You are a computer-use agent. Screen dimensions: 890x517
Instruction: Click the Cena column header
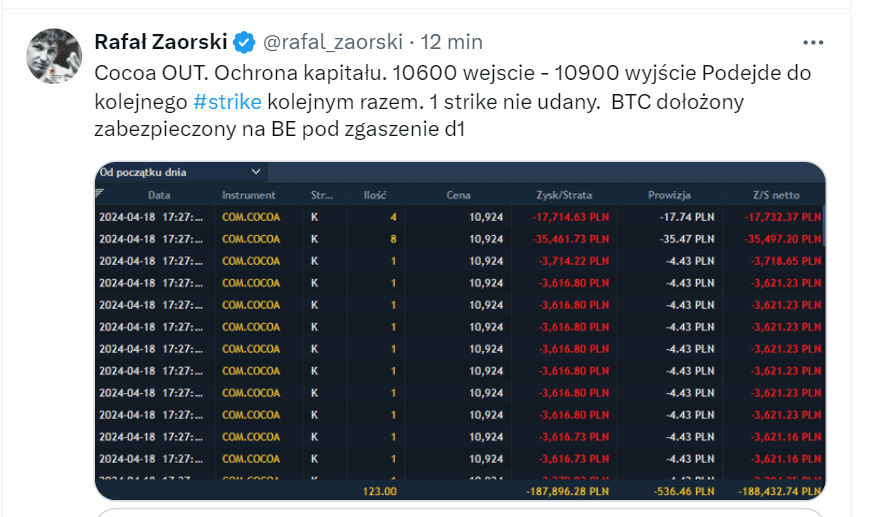coord(458,195)
